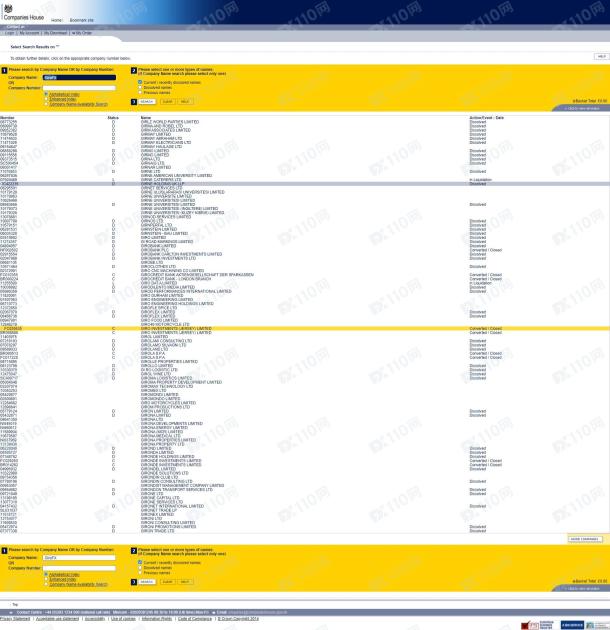The height and width of the screenshot is (630, 610).
Task: Select Enhanced Index radio in bottom form
Action: coord(46,579)
